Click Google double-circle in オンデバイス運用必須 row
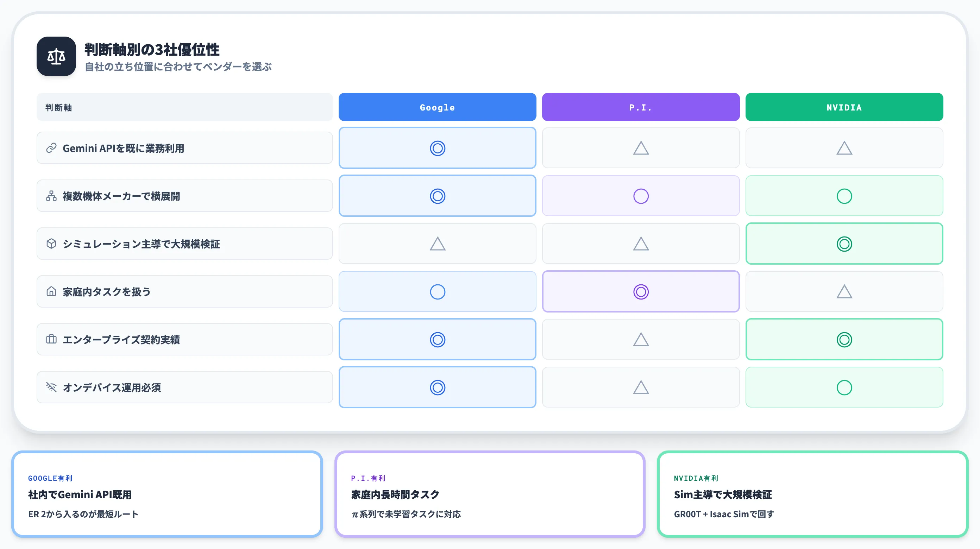980x549 pixels. click(438, 388)
